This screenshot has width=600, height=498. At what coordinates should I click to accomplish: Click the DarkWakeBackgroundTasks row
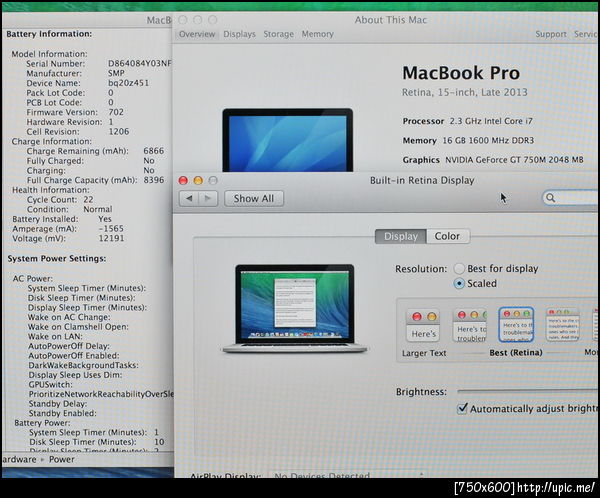[x=83, y=365]
